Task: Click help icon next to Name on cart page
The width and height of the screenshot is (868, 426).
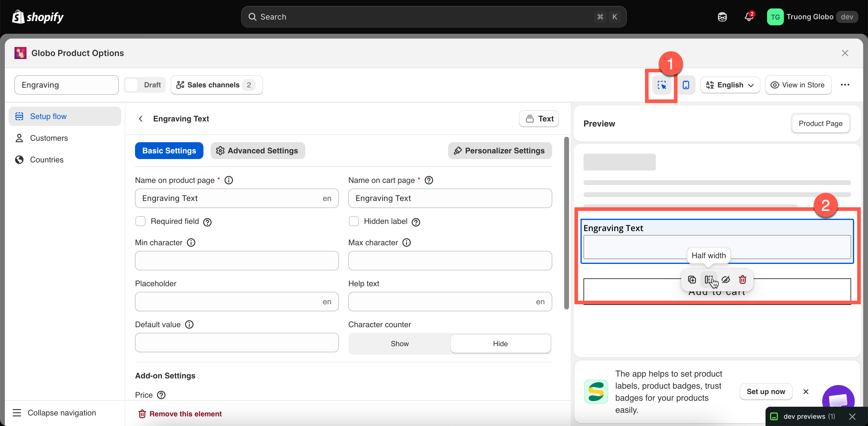Action: (429, 180)
